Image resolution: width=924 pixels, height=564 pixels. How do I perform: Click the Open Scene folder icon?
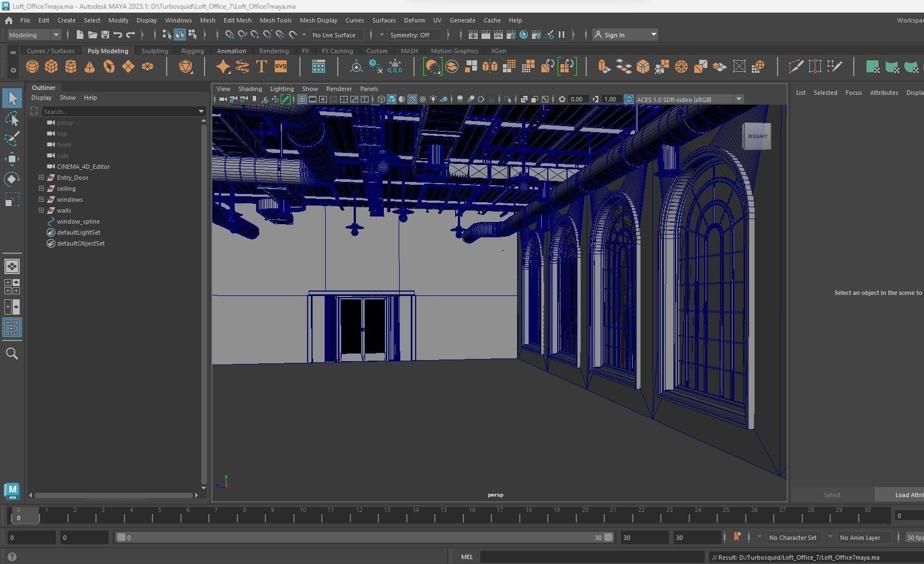(93, 35)
